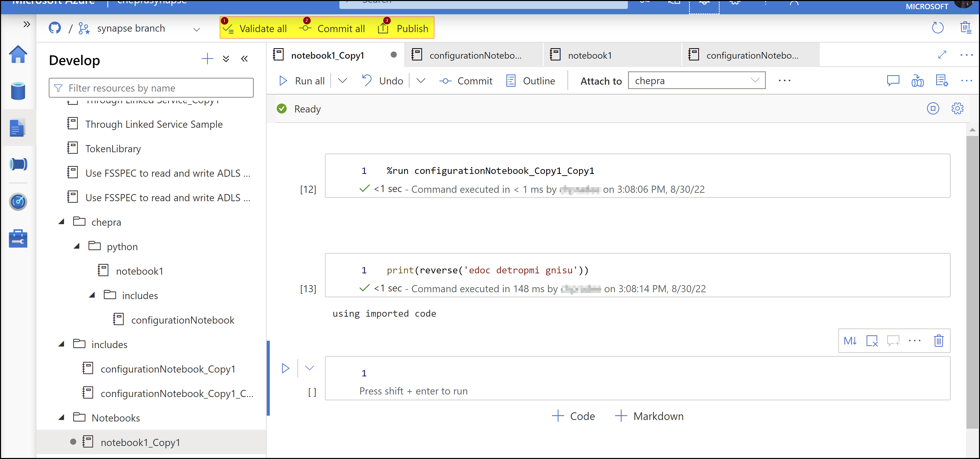Viewport: 980px width, 459px height.
Task: Click the Filter resources by name field
Action: tap(151, 88)
